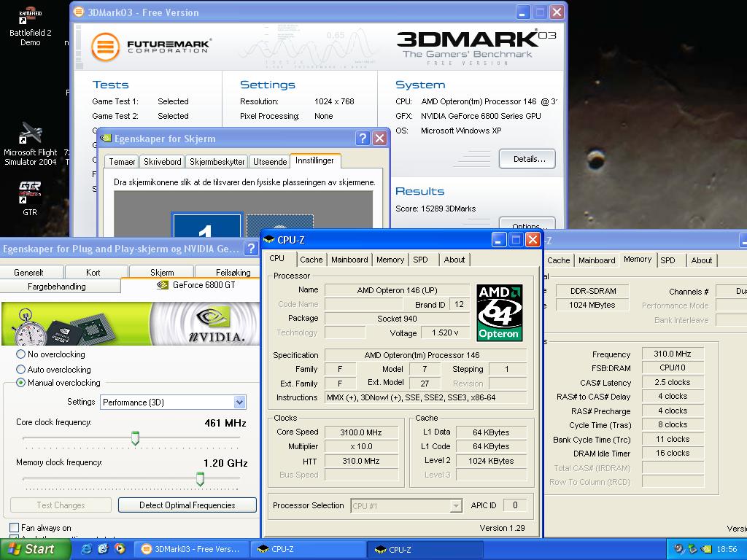
Task: Open the Mainboard tab in front CPU-Z
Action: point(349,260)
